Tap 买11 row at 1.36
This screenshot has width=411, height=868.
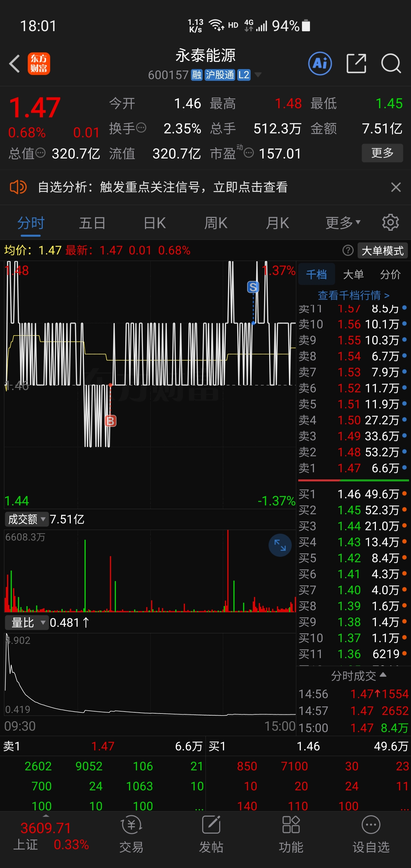(x=353, y=654)
